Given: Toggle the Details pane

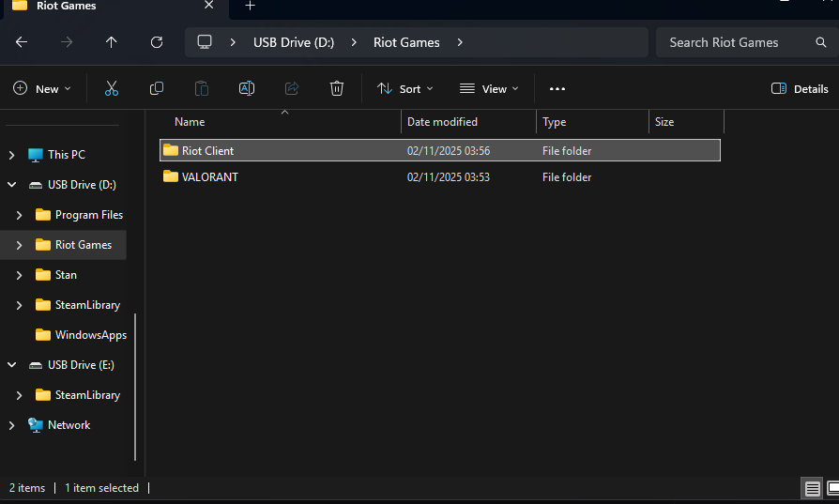Looking at the screenshot, I should pyautogui.click(x=800, y=89).
